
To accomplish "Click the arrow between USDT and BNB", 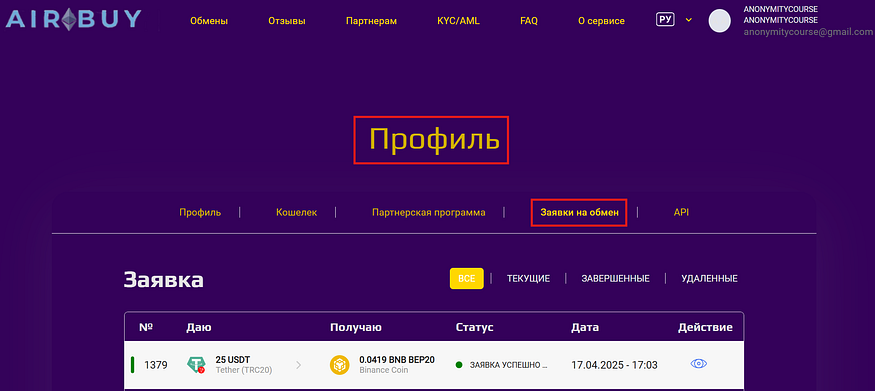I will click(x=299, y=365).
